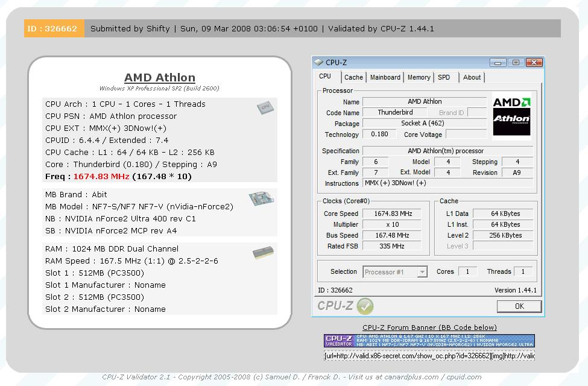Click the Code Name field Thunderbird
The width and height of the screenshot is (588, 386).
(x=395, y=113)
